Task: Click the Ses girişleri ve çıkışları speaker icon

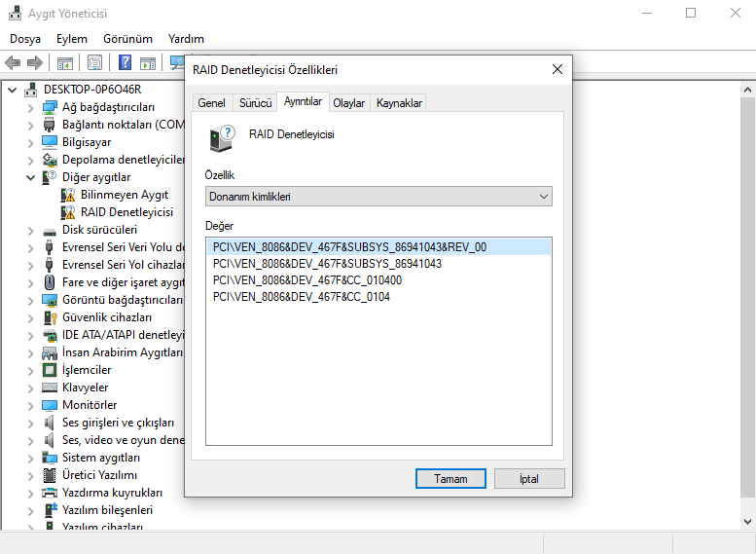Action: [49, 423]
